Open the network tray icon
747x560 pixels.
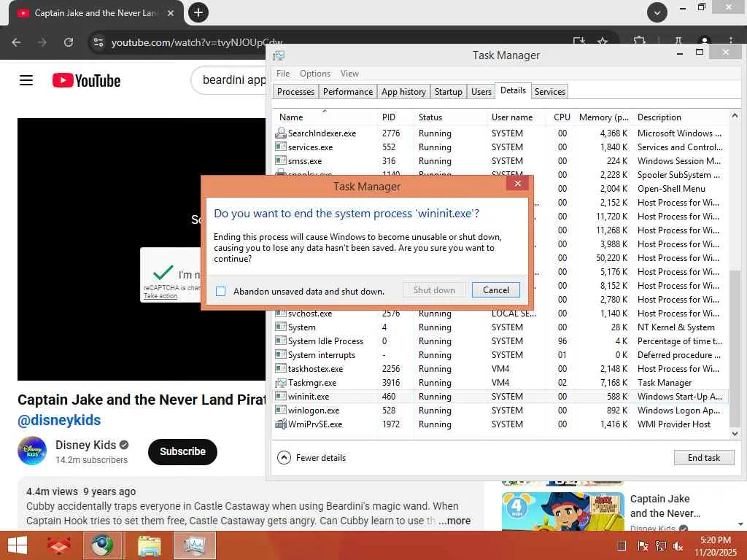(x=661, y=546)
